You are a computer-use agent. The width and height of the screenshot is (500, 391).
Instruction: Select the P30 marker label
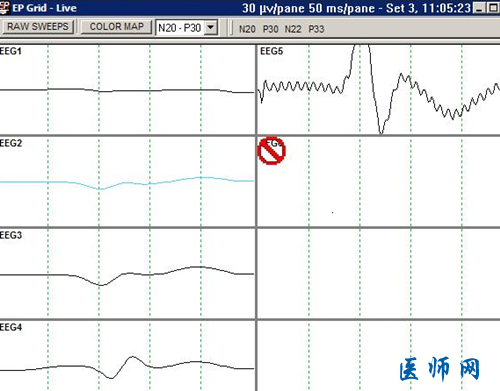click(270, 29)
